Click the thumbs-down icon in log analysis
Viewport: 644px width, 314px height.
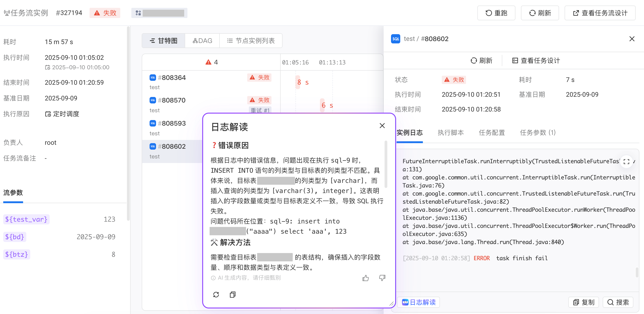pyautogui.click(x=382, y=278)
